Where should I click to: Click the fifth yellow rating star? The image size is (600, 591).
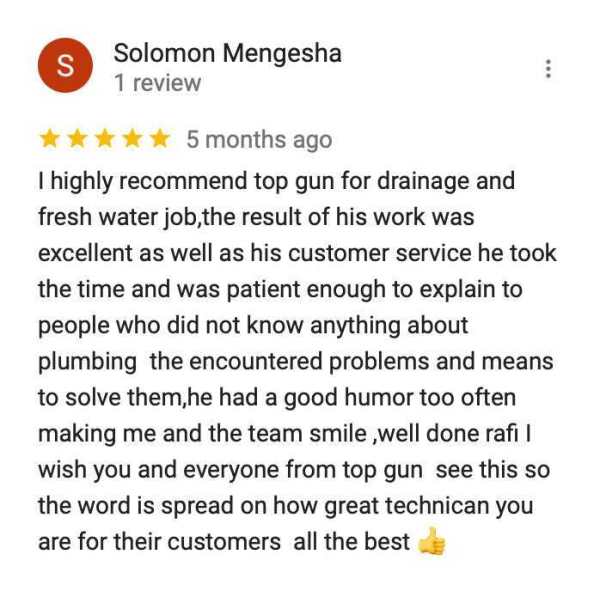160,139
